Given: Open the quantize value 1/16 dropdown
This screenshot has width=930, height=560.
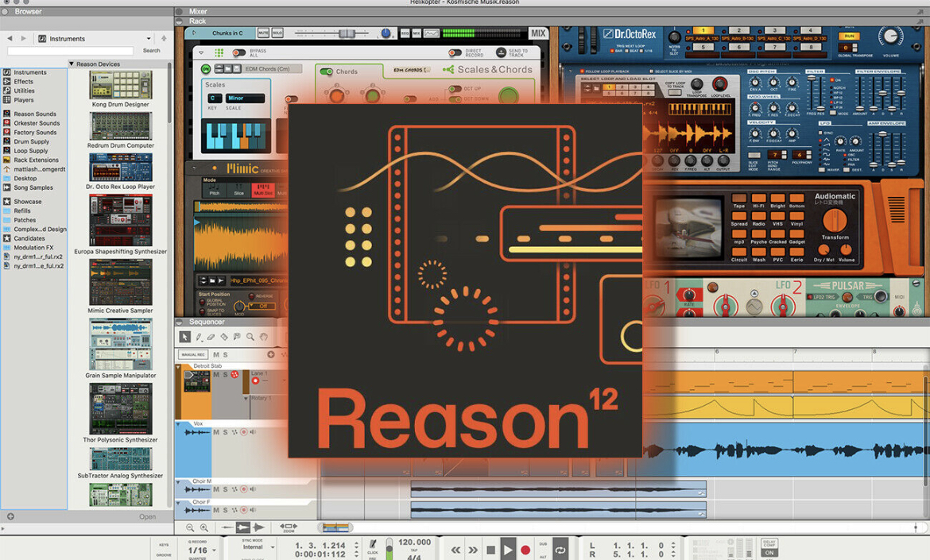Looking at the screenshot, I should 214,550.
